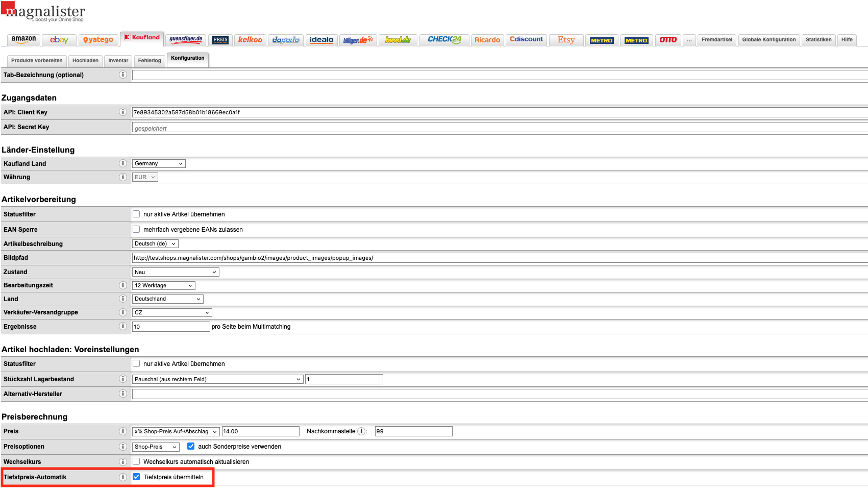Expand the Bearbeitungszeit dropdown showing 12 Werktage
The height and width of the screenshot is (492, 868).
click(163, 286)
